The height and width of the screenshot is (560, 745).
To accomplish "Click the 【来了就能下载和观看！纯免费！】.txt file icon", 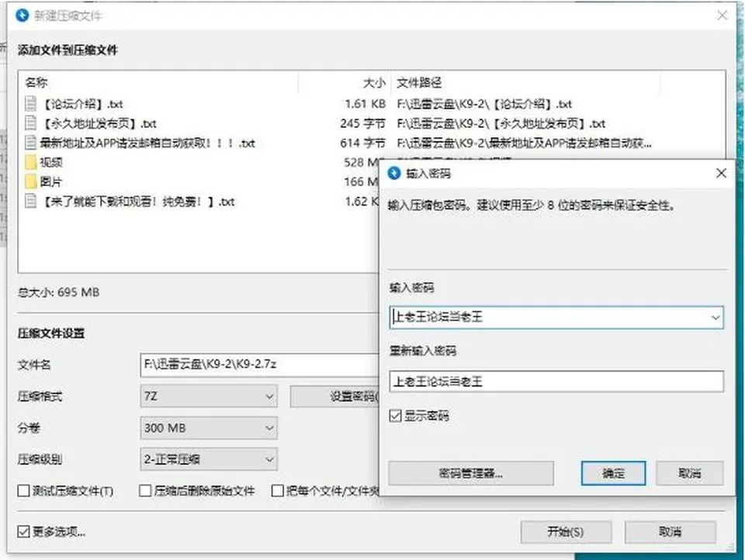I will tap(31, 202).
